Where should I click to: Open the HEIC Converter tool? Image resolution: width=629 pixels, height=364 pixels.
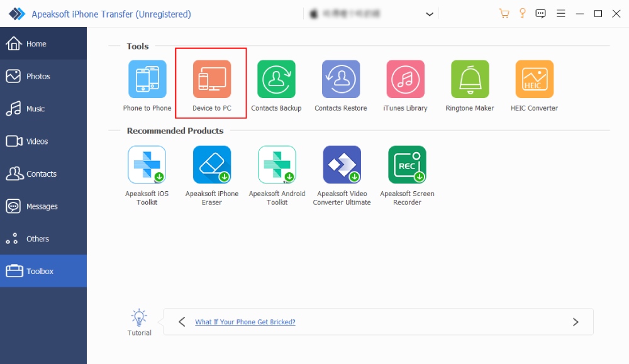coord(534,79)
